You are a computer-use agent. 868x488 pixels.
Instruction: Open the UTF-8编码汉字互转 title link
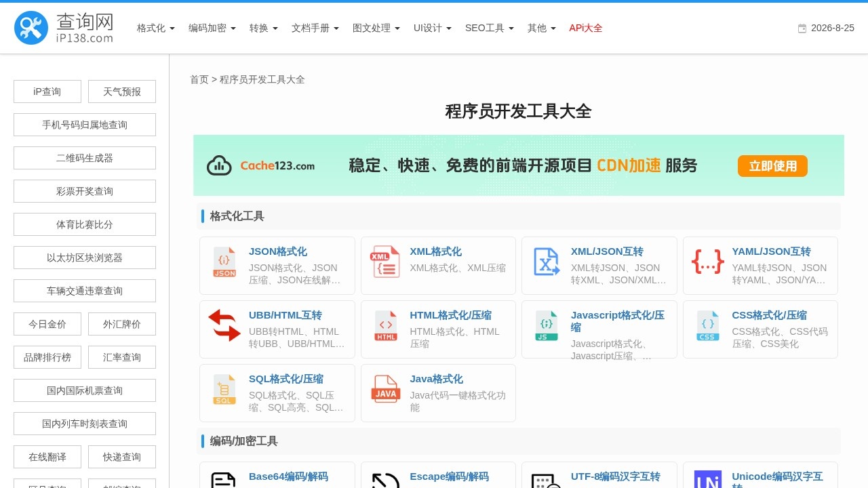point(616,476)
